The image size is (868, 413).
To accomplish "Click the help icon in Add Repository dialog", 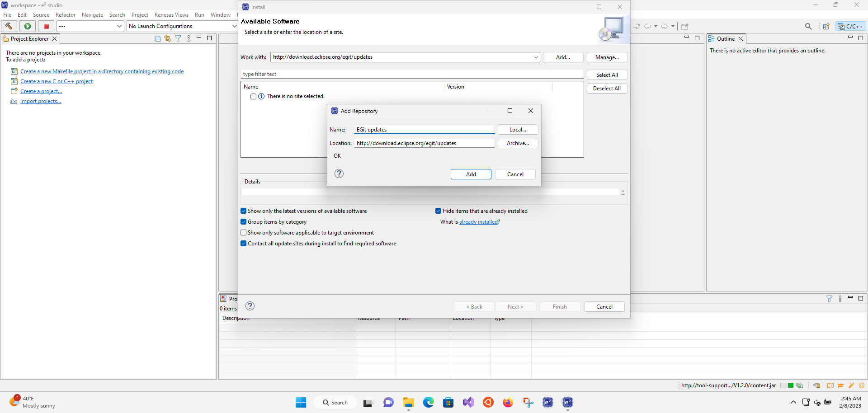I will click(x=339, y=174).
